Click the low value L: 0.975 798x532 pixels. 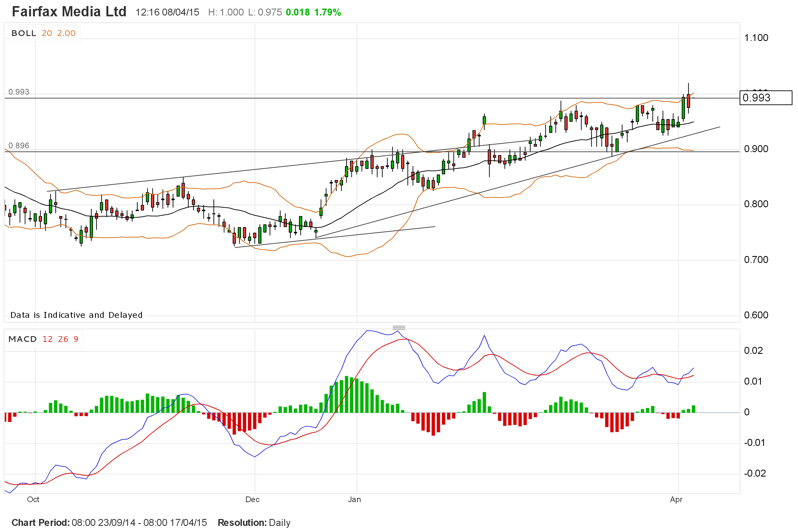pos(265,12)
